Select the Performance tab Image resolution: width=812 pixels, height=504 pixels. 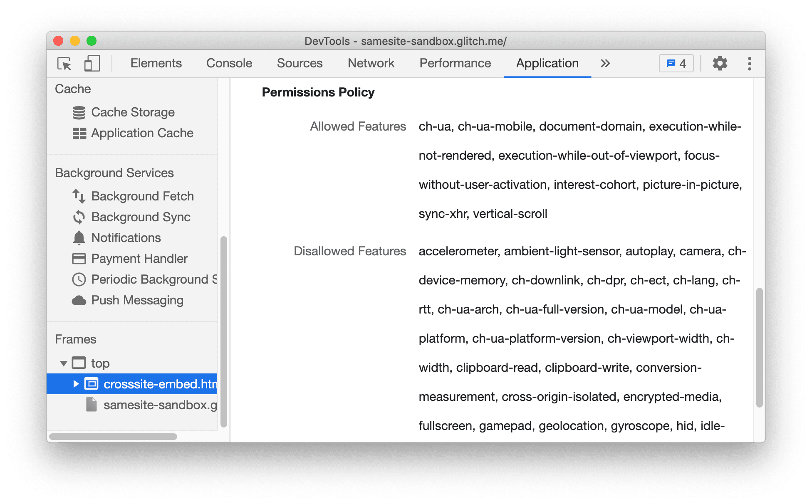point(455,63)
